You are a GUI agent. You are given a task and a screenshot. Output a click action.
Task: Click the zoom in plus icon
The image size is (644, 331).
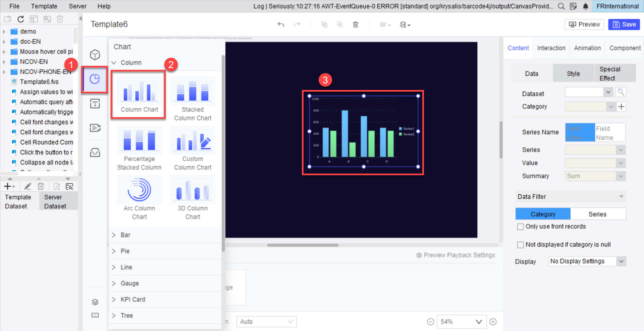[x=493, y=322]
